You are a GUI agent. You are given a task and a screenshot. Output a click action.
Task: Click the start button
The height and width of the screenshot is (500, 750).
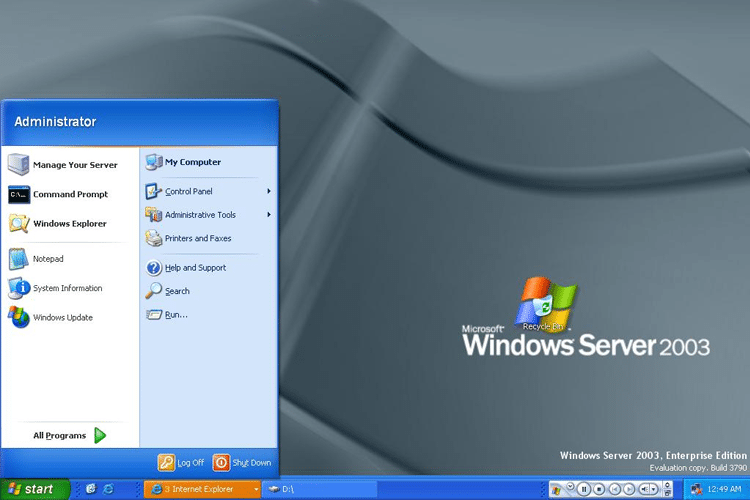click(34, 489)
